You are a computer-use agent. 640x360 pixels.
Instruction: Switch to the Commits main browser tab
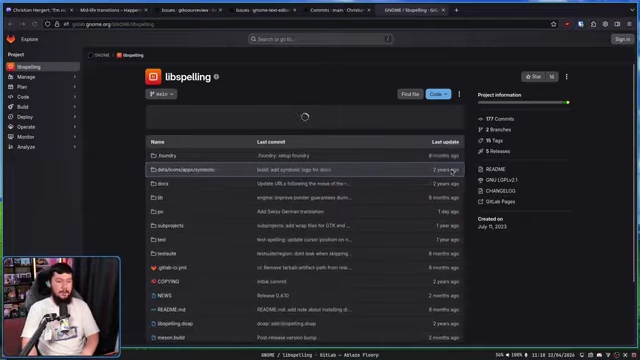(337, 10)
